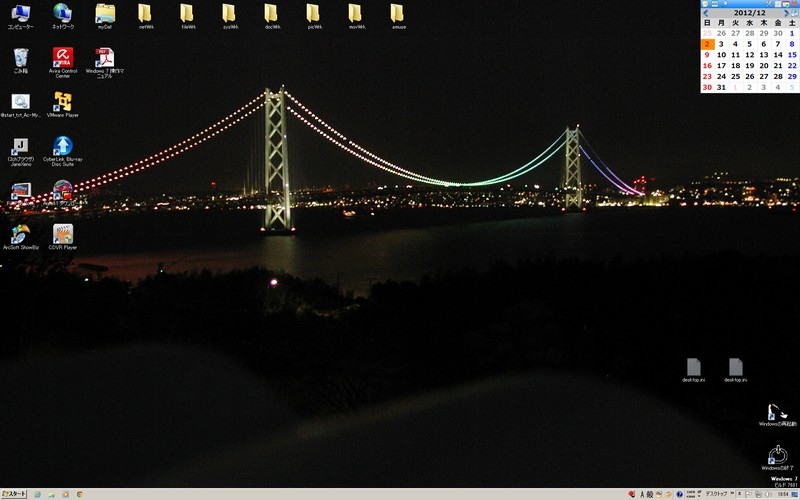Open the myDat folder
The height and width of the screenshot is (500, 800).
coord(104,14)
